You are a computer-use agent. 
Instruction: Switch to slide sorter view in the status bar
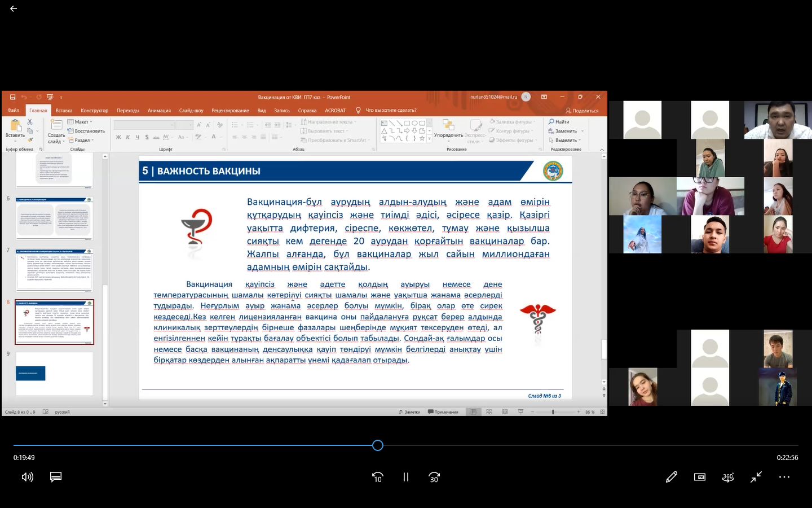point(489,412)
